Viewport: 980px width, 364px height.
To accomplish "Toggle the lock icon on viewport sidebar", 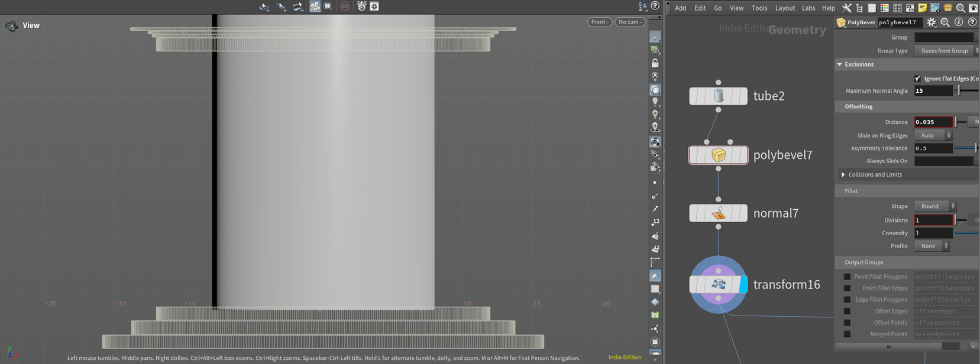I will (655, 63).
